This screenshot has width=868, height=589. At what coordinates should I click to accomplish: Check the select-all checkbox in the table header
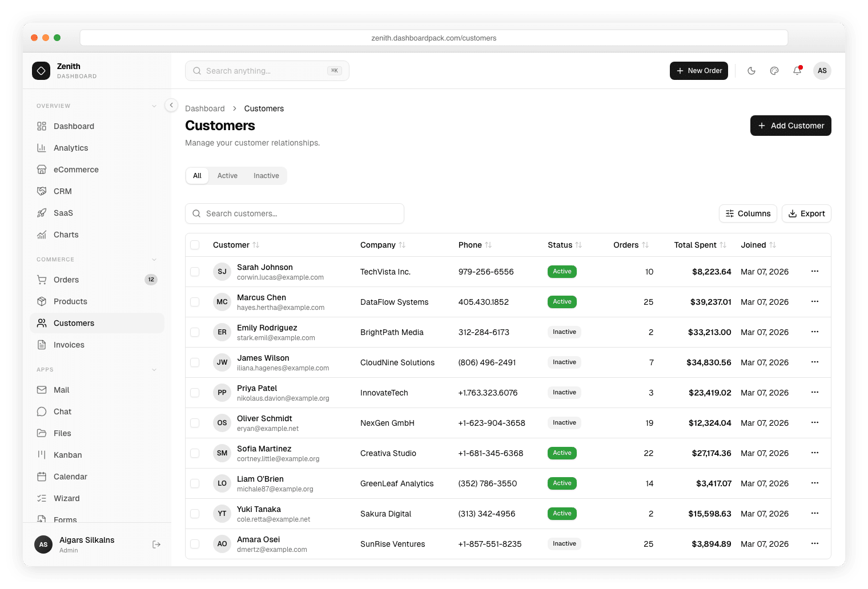click(195, 244)
